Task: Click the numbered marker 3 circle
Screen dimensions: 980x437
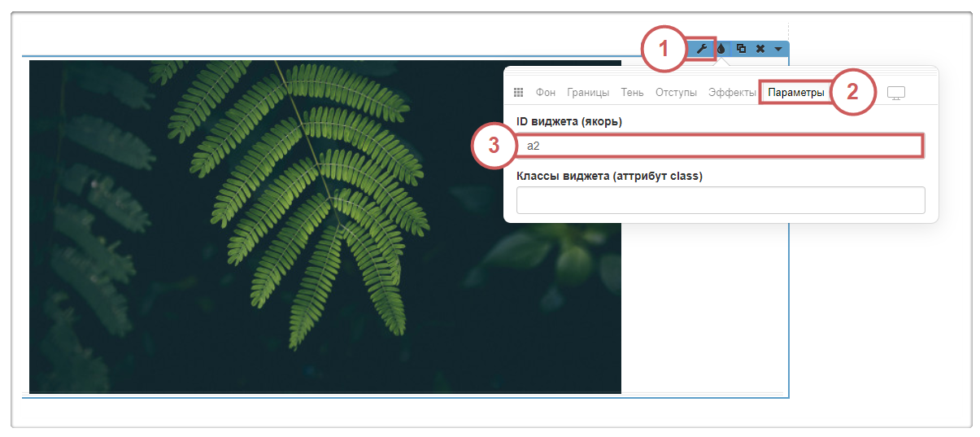Action: 493,147
